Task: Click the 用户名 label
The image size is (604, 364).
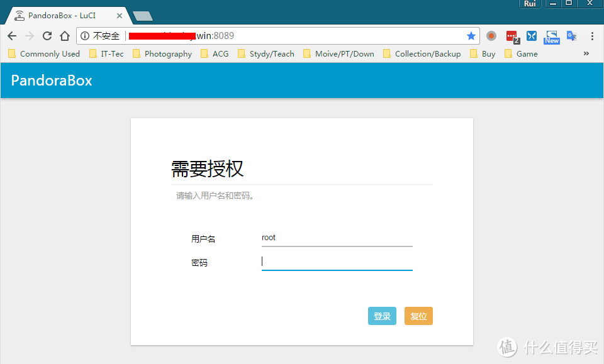Action: tap(203, 239)
